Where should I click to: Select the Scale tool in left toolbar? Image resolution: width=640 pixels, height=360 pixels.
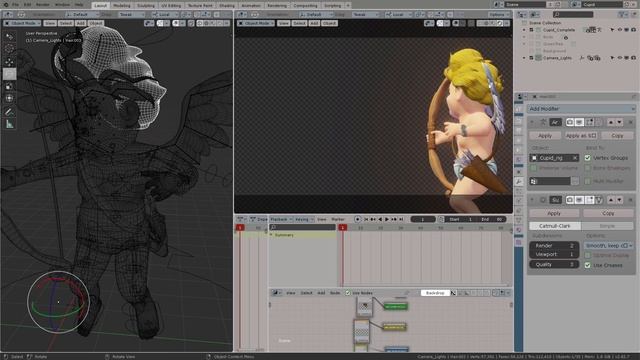pos(9,86)
